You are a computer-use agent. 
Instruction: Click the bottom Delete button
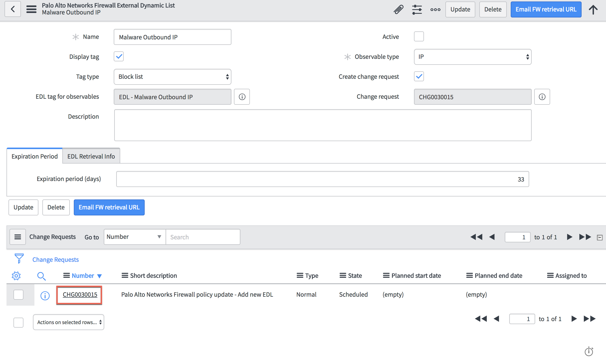[56, 207]
